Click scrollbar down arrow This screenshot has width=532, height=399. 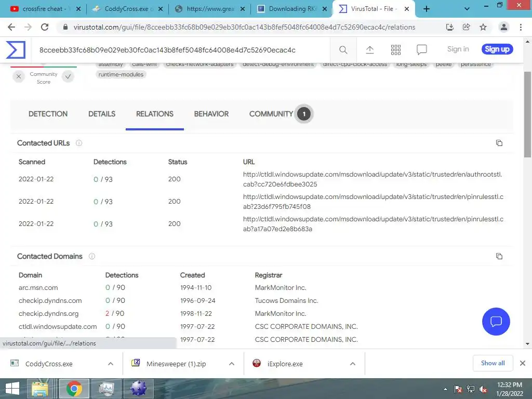coord(527,343)
